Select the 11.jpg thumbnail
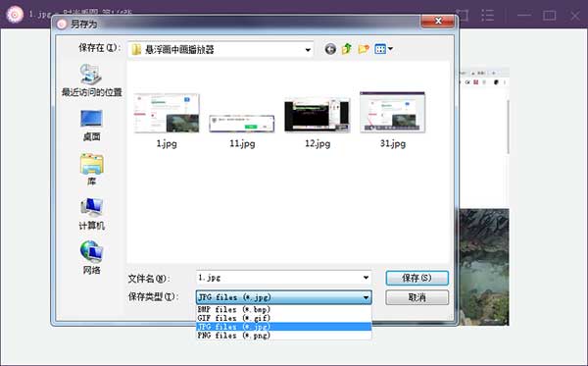The image size is (588, 366). pyautogui.click(x=242, y=124)
